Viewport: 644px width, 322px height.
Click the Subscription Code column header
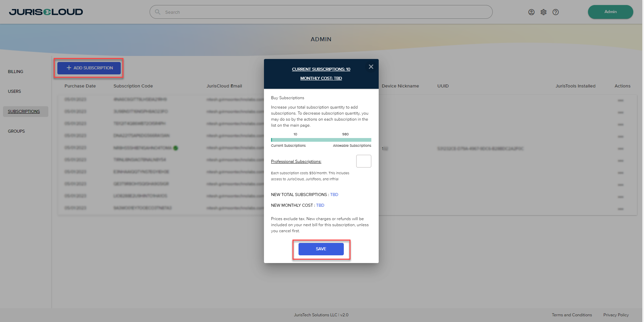[133, 86]
